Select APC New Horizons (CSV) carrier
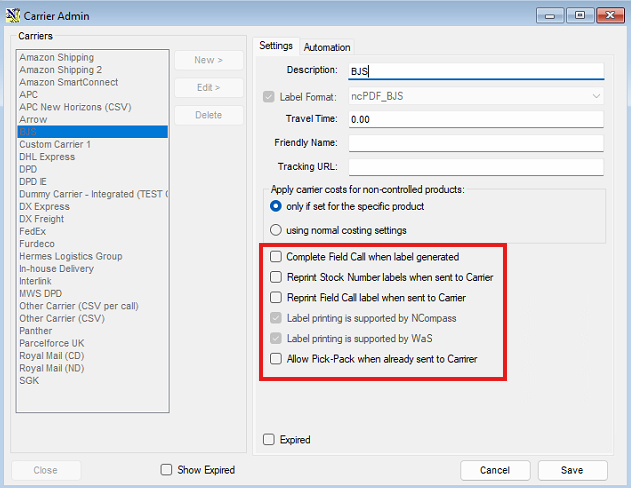 click(93, 107)
